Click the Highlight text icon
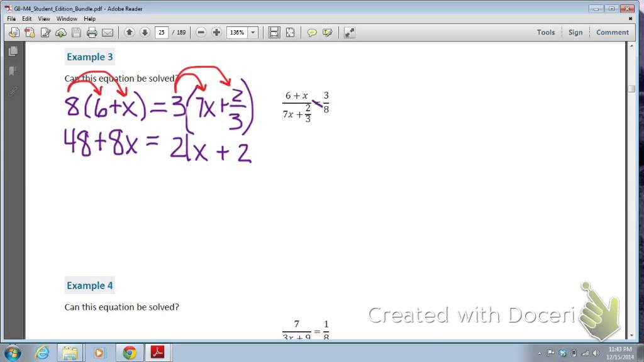Image resolution: width=644 pixels, height=362 pixels. [x=327, y=33]
